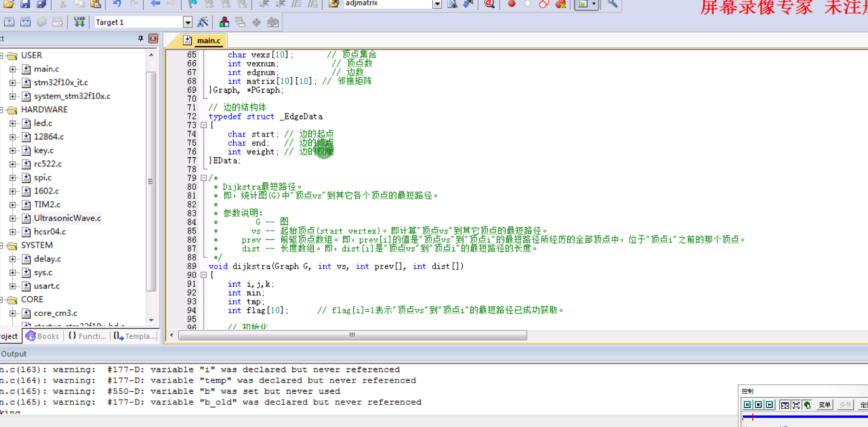
Task: Click the recorder 菜单 menu button
Action: point(825,405)
